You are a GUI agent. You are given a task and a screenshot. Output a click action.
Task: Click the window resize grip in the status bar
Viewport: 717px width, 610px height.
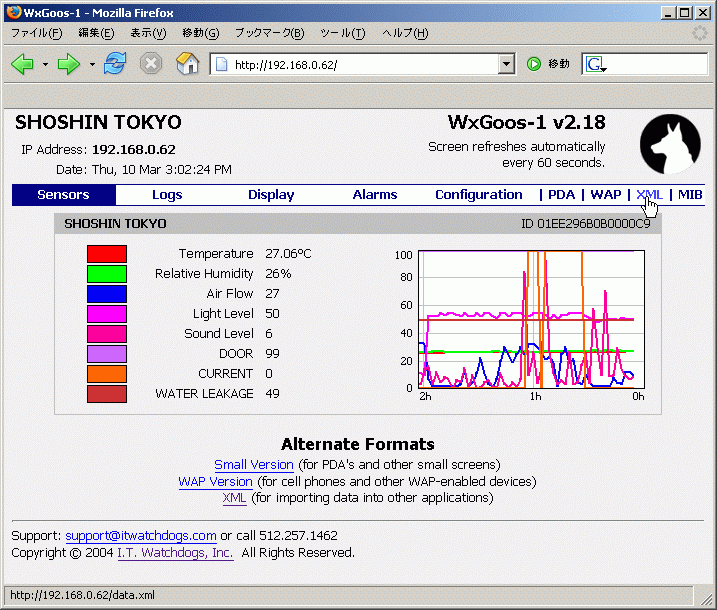click(x=706, y=597)
